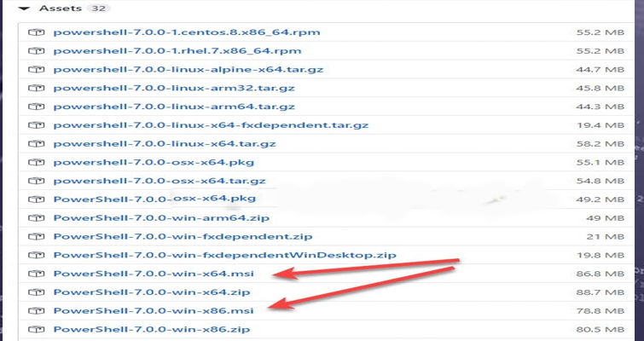Download PowerShell-7.0.0-win-arm64.zip
Image resolution: width=644 pixels, height=341 pixels.
click(161, 218)
